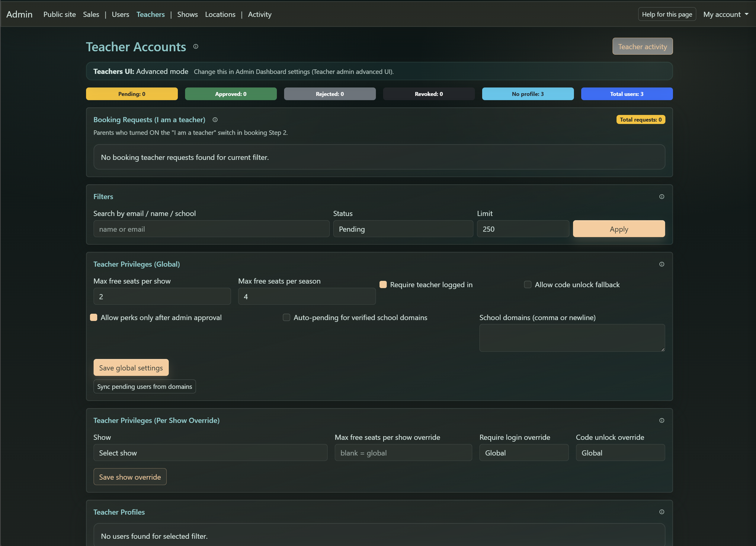The image size is (756, 546).
Task: Sync pending users from domains
Action: tap(144, 386)
